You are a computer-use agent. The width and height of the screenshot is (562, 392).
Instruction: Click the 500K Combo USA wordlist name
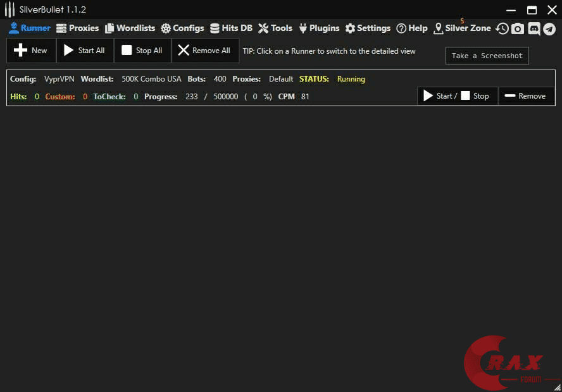pyautogui.click(x=151, y=79)
